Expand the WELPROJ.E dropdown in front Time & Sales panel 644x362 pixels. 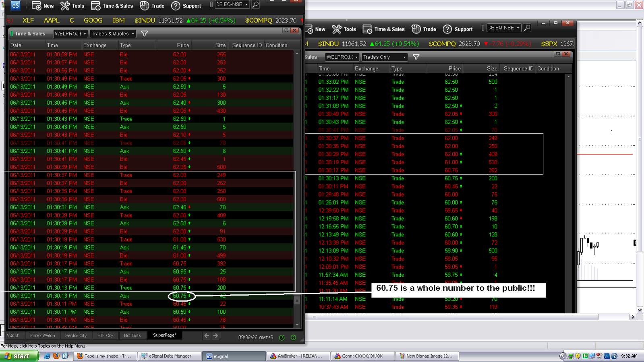click(85, 34)
